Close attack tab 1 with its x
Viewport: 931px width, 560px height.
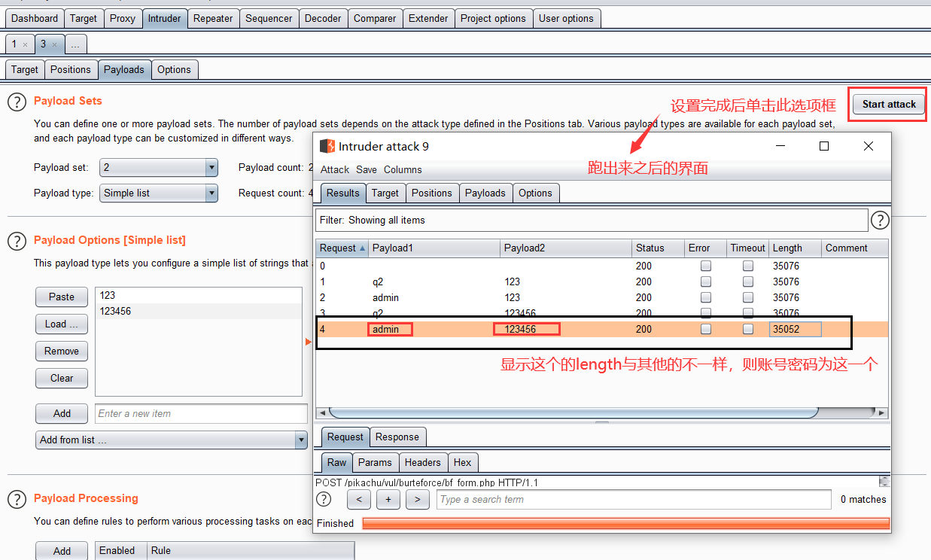[25, 44]
